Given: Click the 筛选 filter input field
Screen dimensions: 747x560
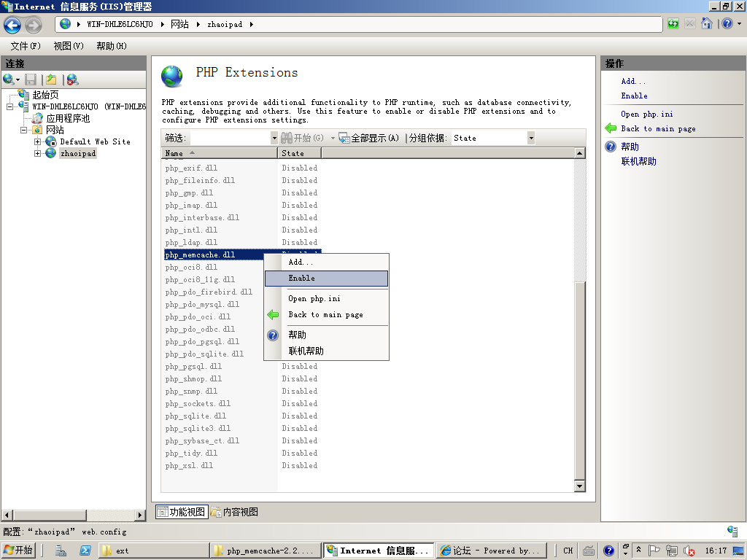Looking at the screenshot, I should 231,138.
